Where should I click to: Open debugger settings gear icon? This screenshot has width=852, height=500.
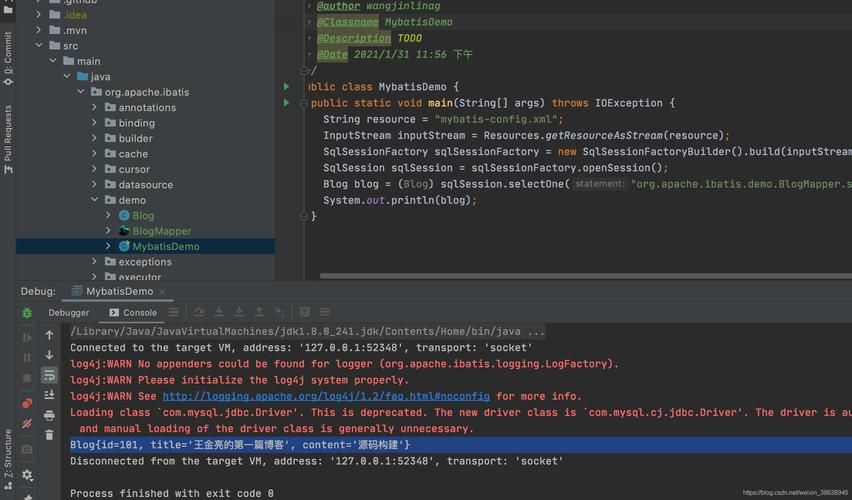coord(27,475)
